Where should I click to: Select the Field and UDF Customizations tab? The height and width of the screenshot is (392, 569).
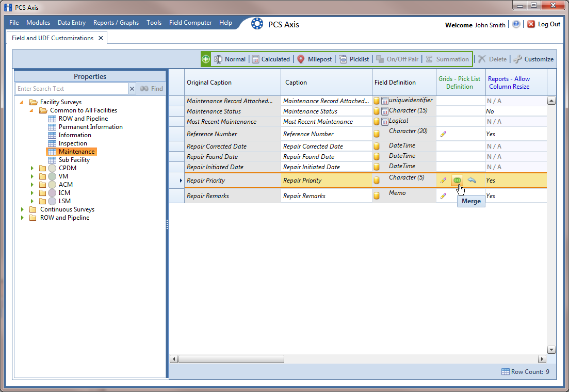click(x=53, y=38)
